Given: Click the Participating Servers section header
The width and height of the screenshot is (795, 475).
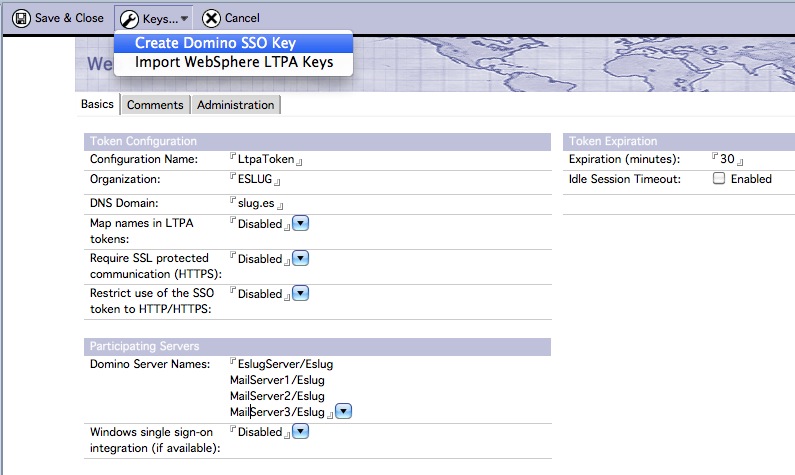Looking at the screenshot, I should (317, 346).
